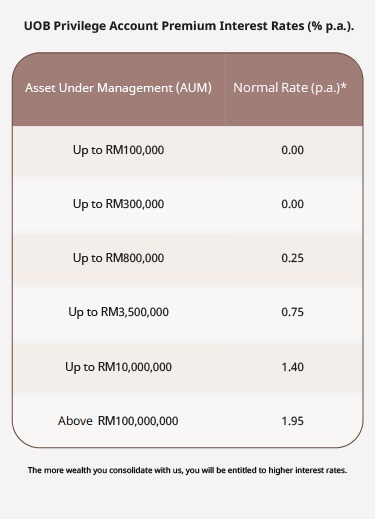This screenshot has height=519, width=375.
Task: Click the footnote about consolidating wealth
Action: coord(187,470)
